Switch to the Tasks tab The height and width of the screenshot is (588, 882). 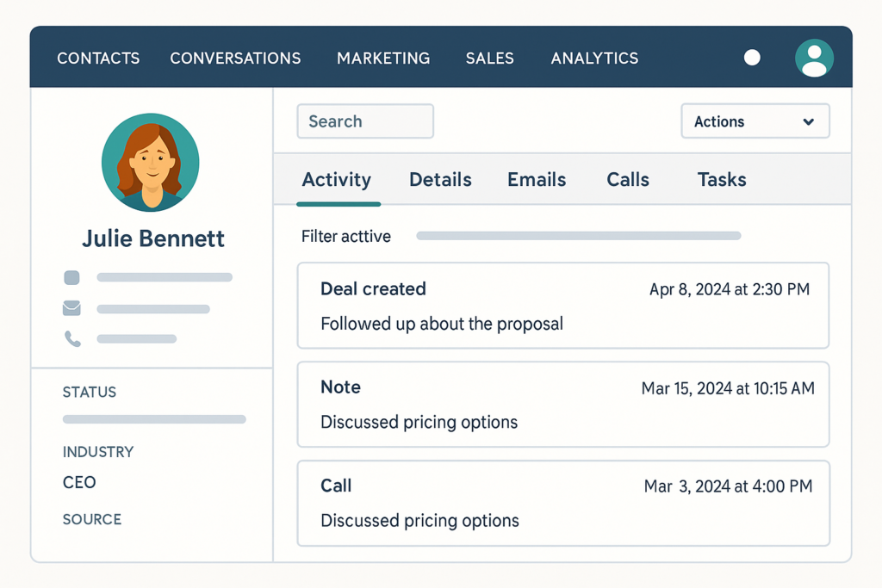[x=722, y=180]
